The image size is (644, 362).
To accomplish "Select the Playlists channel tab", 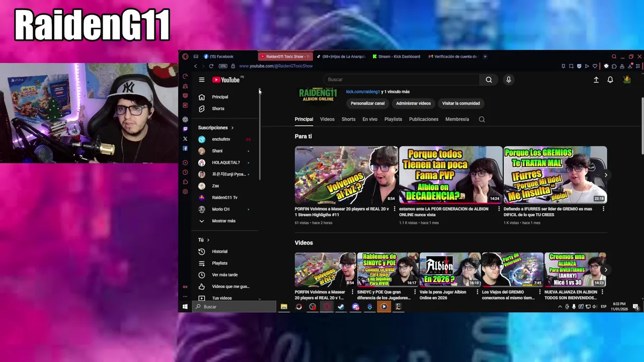I will point(393,119).
